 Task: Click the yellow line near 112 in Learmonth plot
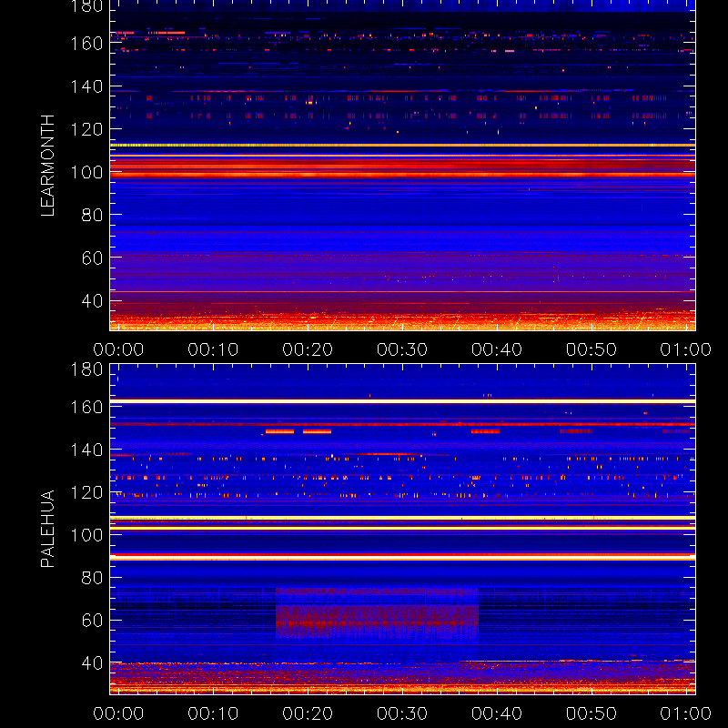coord(402,146)
